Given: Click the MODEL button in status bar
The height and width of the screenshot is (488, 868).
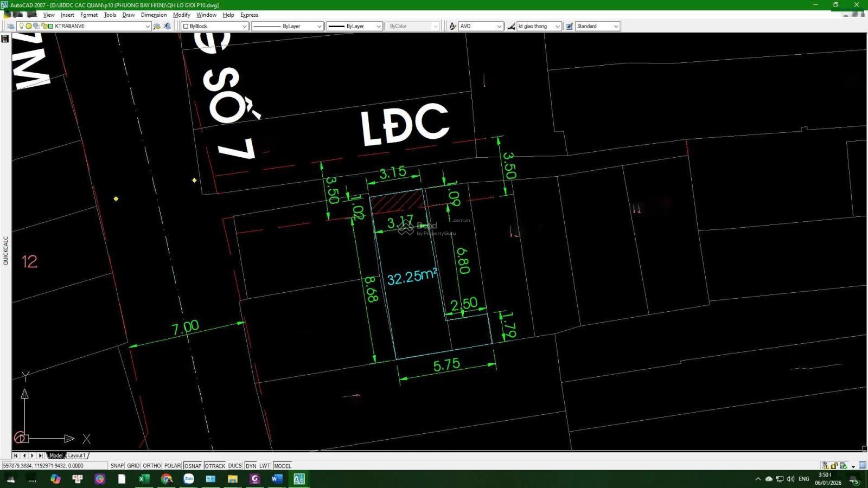Looking at the screenshot, I should (283, 466).
